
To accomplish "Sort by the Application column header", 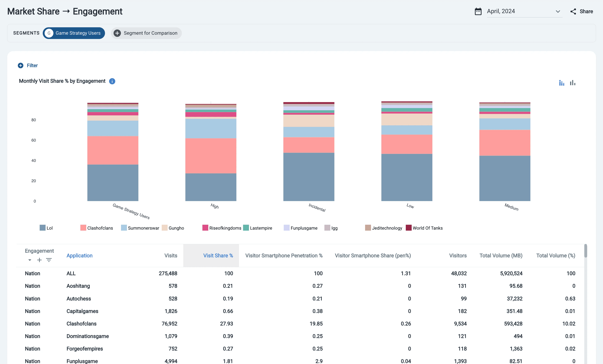I will tap(80, 255).
